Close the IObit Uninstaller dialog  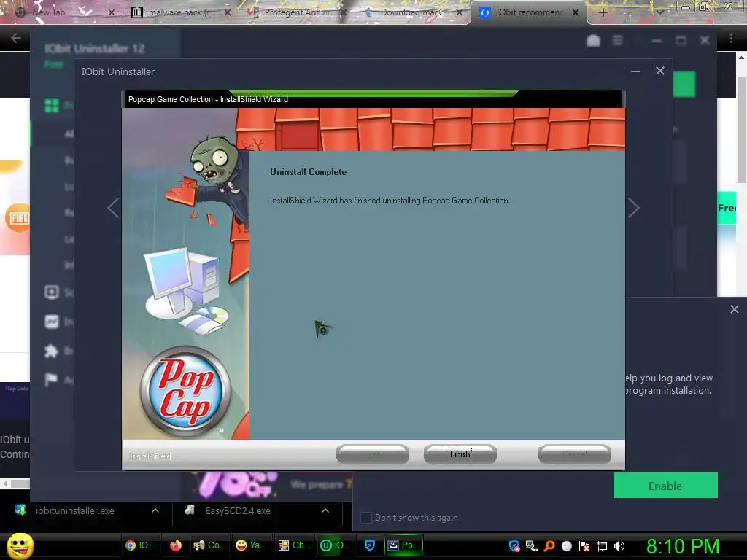coord(659,71)
